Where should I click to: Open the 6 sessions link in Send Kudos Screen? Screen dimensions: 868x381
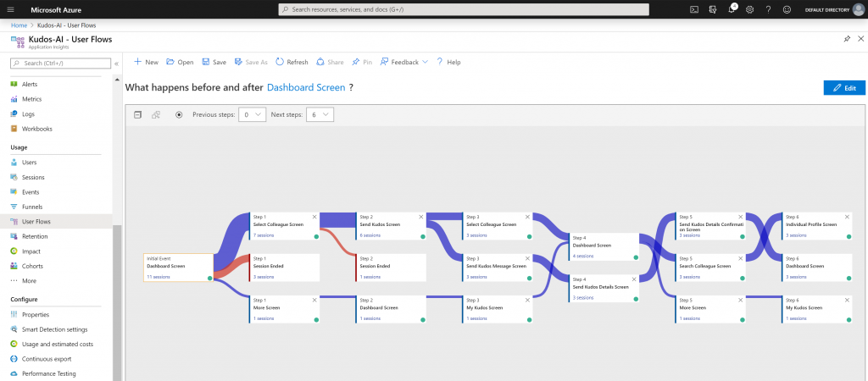tap(370, 235)
